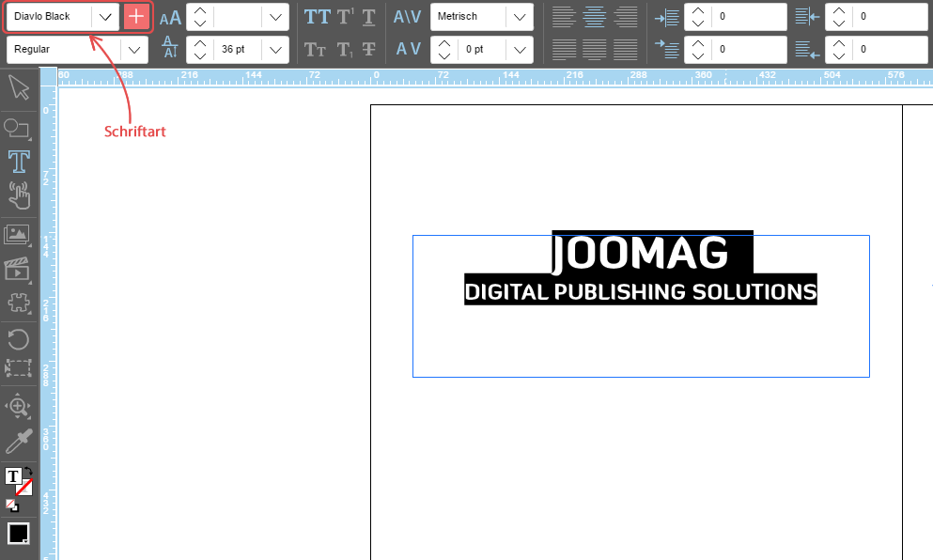Click the red plus add font button
This screenshot has height=560, width=933.
[136, 17]
